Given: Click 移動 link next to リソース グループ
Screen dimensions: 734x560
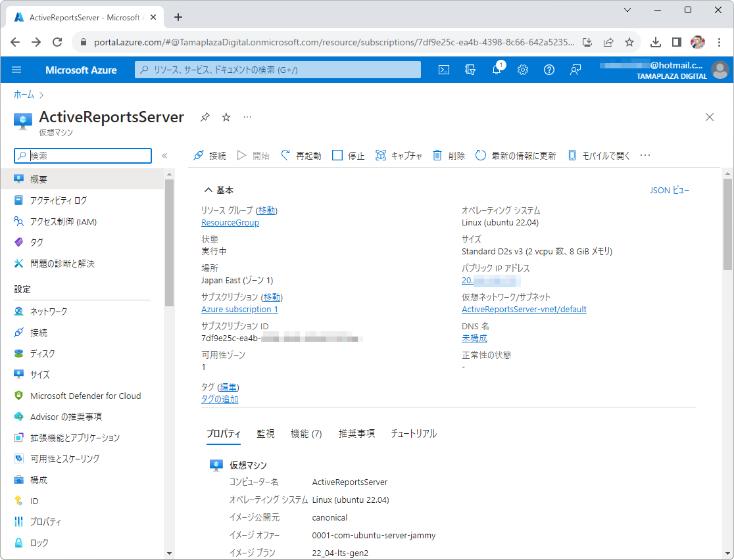Looking at the screenshot, I should 266,210.
